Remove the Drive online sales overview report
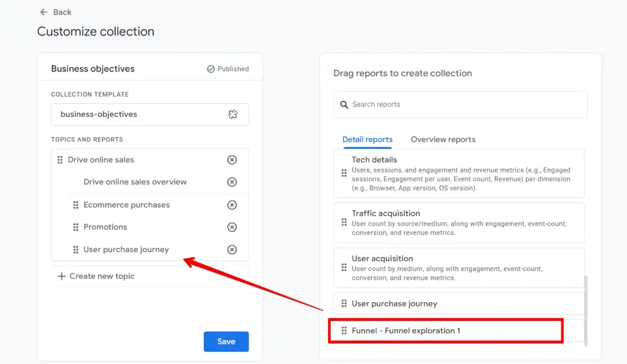The width and height of the screenshot is (627, 364). (x=232, y=182)
